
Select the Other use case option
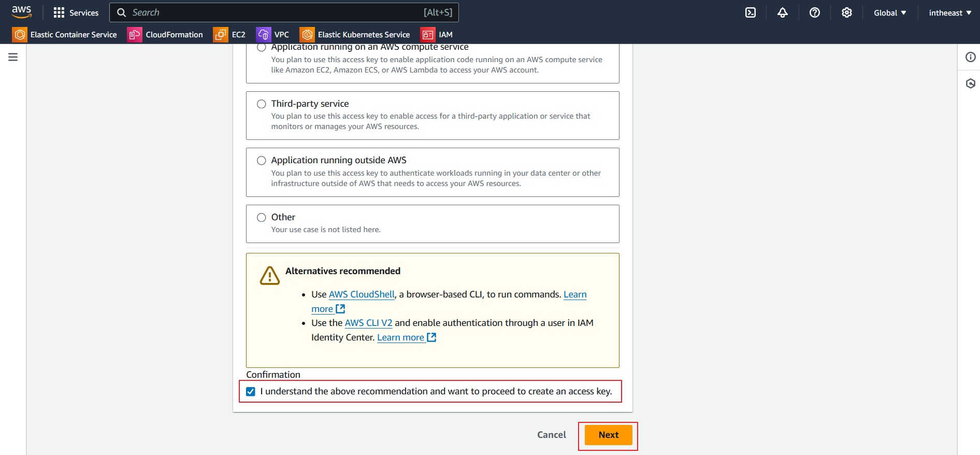pyautogui.click(x=262, y=217)
